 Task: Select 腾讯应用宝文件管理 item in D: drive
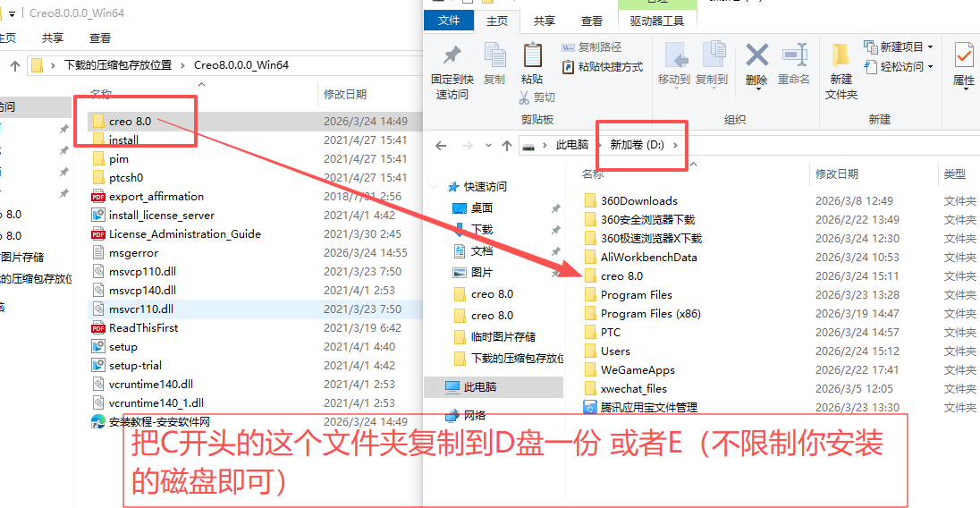coord(649,408)
